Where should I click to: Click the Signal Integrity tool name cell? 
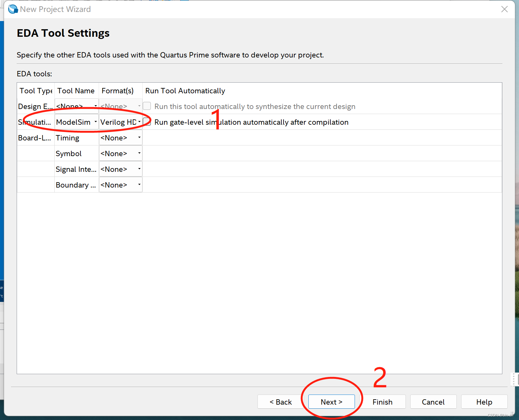(x=77, y=169)
